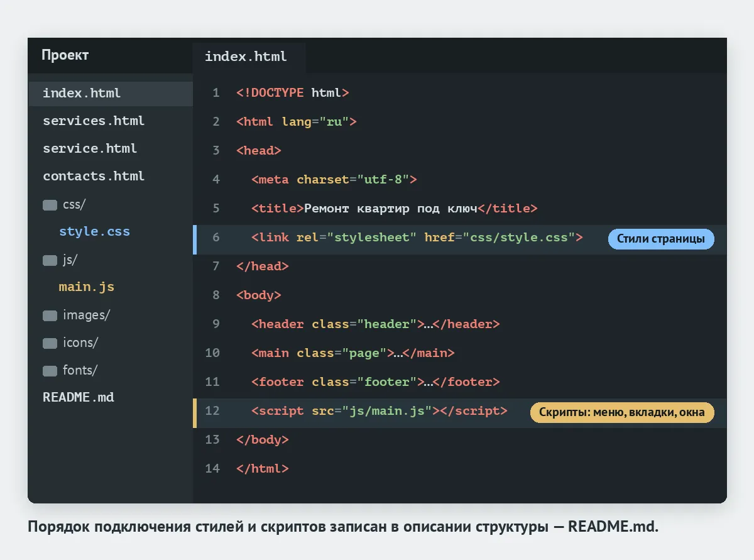Image resolution: width=754 pixels, height=560 pixels.
Task: Select line number 6 in the gutter
Action: coord(216,238)
